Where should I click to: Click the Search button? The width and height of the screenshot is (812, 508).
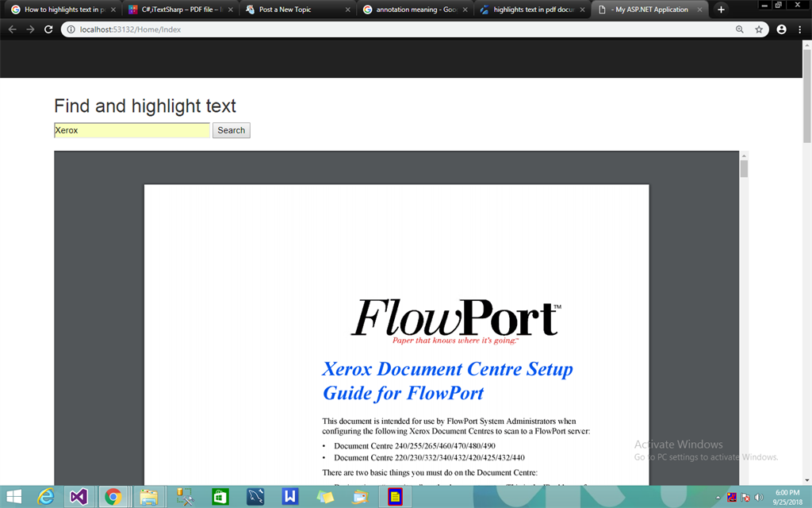[231, 130]
